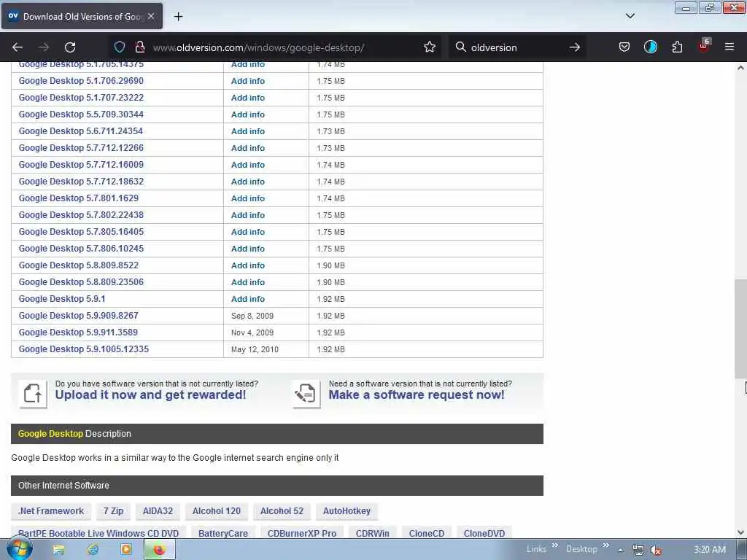
Task: Open the network tray icon
Action: pos(638,550)
